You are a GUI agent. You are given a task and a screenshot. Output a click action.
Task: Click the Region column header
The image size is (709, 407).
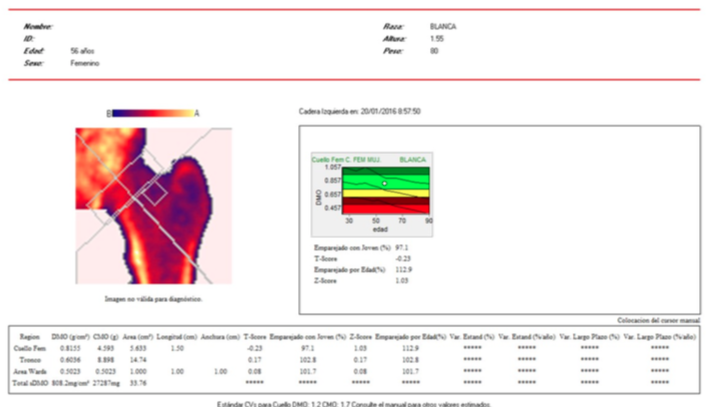[x=21, y=336]
